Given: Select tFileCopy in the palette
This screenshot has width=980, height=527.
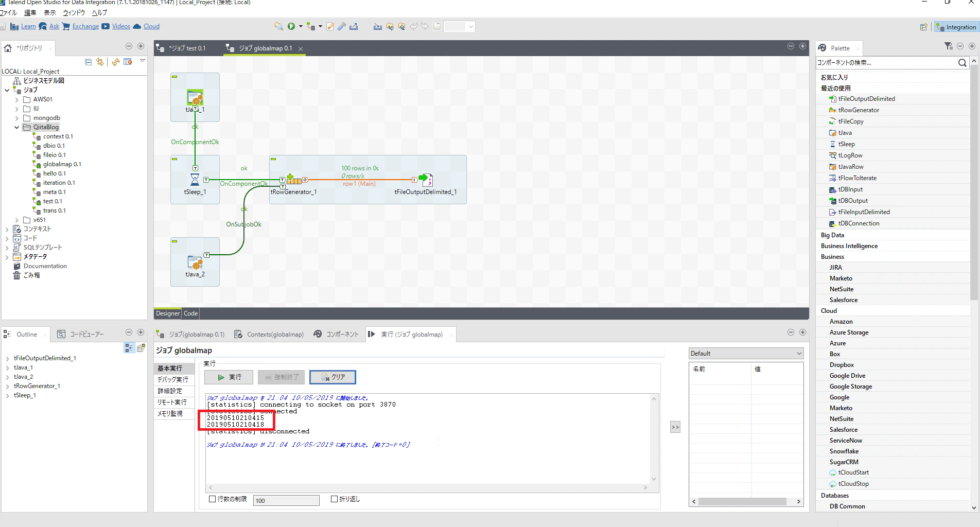Looking at the screenshot, I should pos(850,121).
